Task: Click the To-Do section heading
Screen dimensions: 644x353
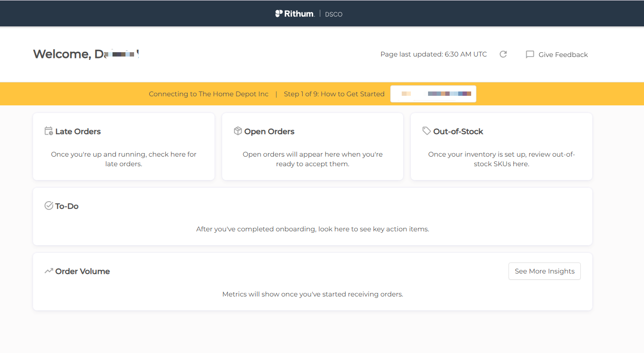Action: (67, 206)
